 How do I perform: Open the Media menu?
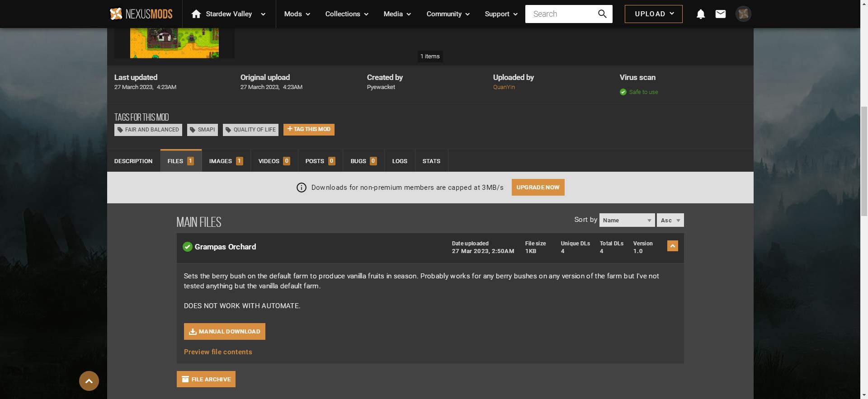(x=397, y=14)
